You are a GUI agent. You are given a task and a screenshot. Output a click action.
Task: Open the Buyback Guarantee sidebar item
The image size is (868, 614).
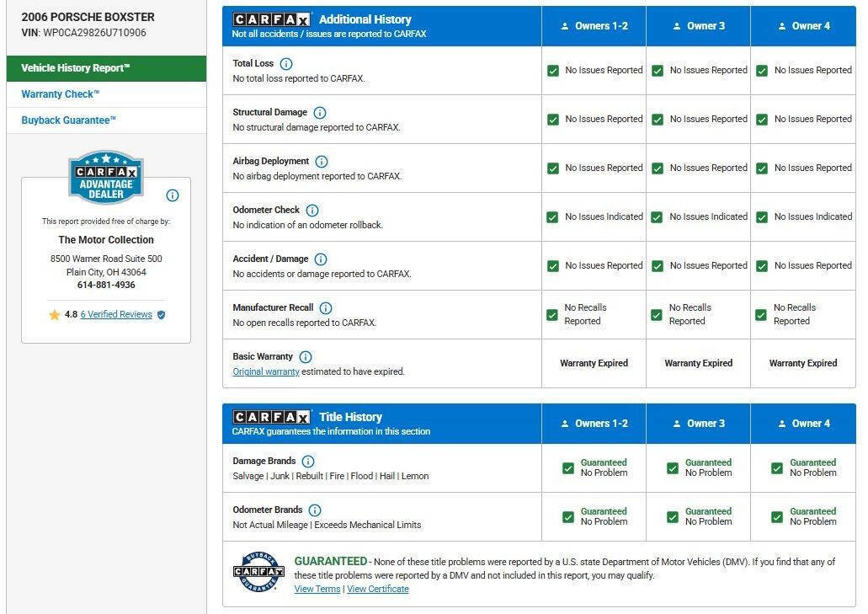coord(69,120)
